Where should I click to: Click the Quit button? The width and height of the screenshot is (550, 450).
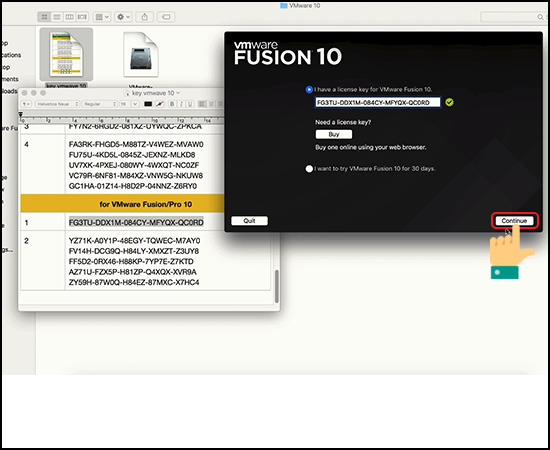249,221
